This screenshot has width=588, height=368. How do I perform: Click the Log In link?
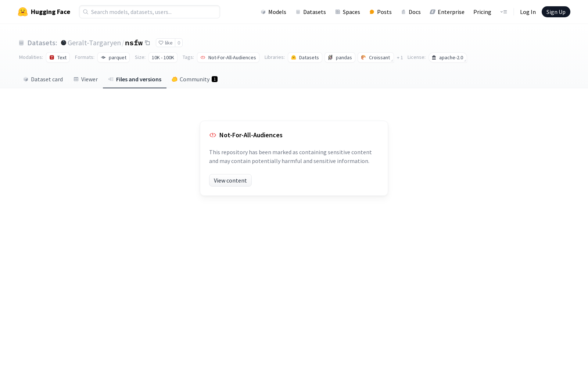point(528,12)
